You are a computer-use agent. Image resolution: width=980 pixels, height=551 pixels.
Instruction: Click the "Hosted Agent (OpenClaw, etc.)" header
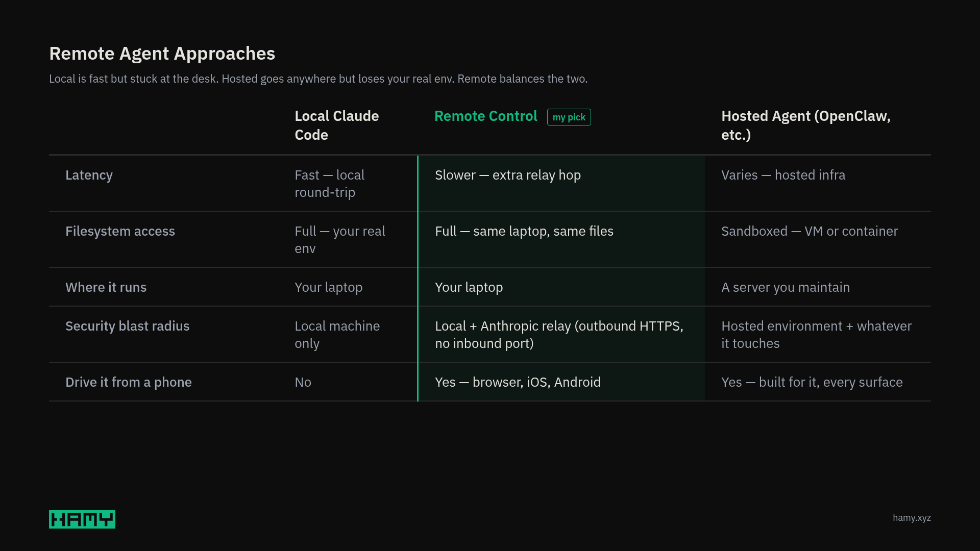coord(806,126)
